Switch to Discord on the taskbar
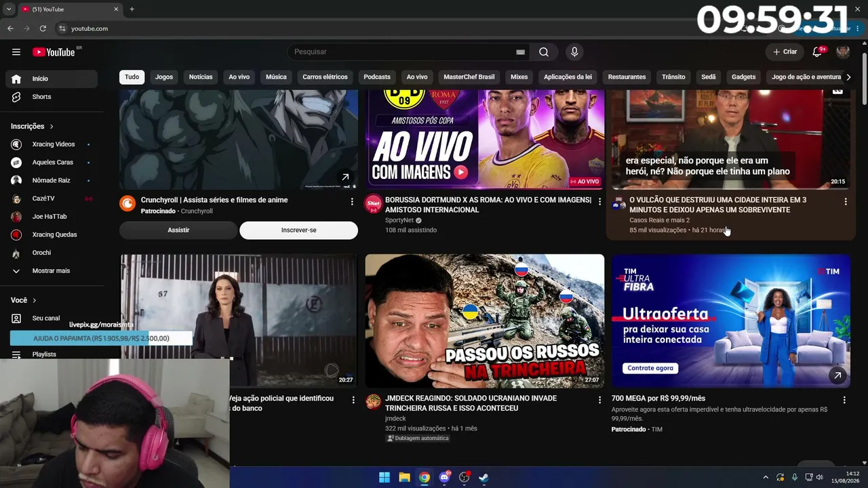 (x=444, y=477)
